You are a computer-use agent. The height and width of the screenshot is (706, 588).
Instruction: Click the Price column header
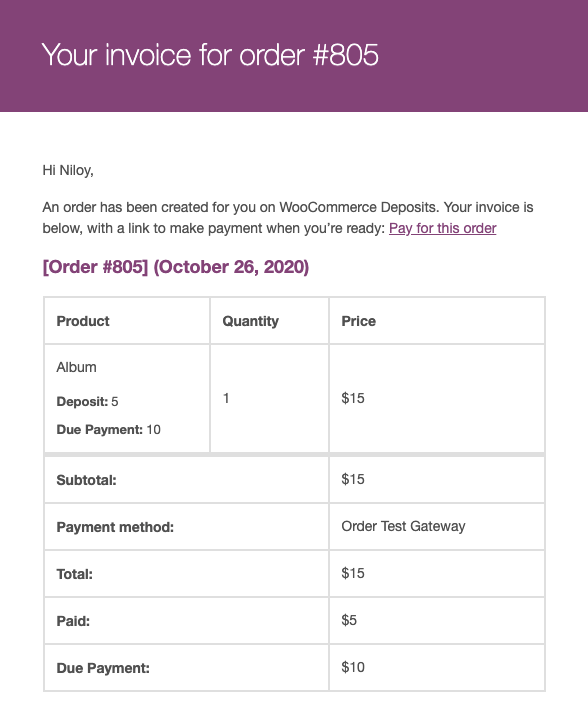pos(358,321)
